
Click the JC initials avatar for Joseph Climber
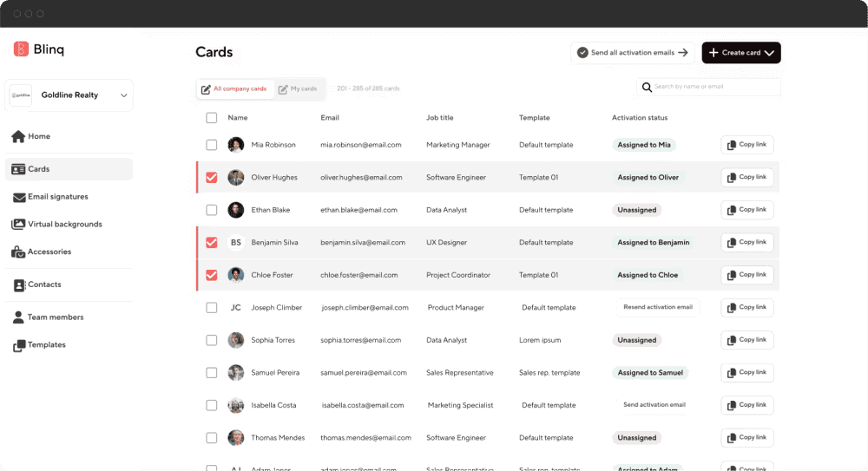click(236, 308)
